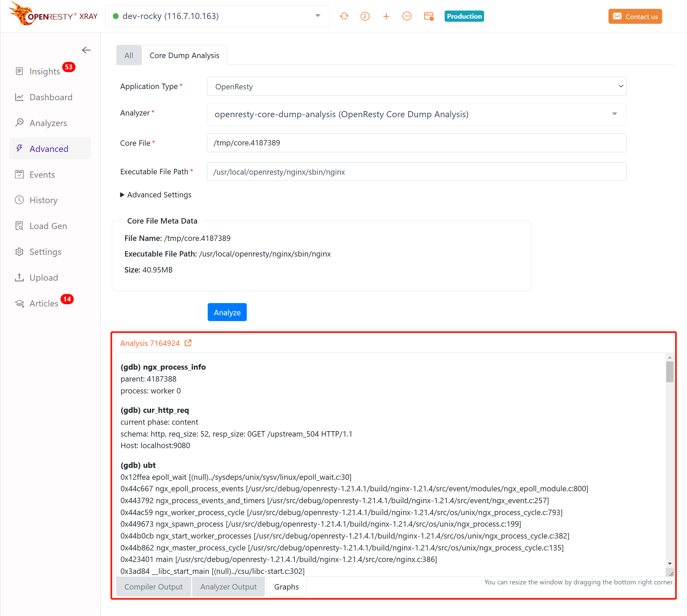Screen dimensions: 687x616
Task: Click the Settings gear icon
Action: click(19, 252)
